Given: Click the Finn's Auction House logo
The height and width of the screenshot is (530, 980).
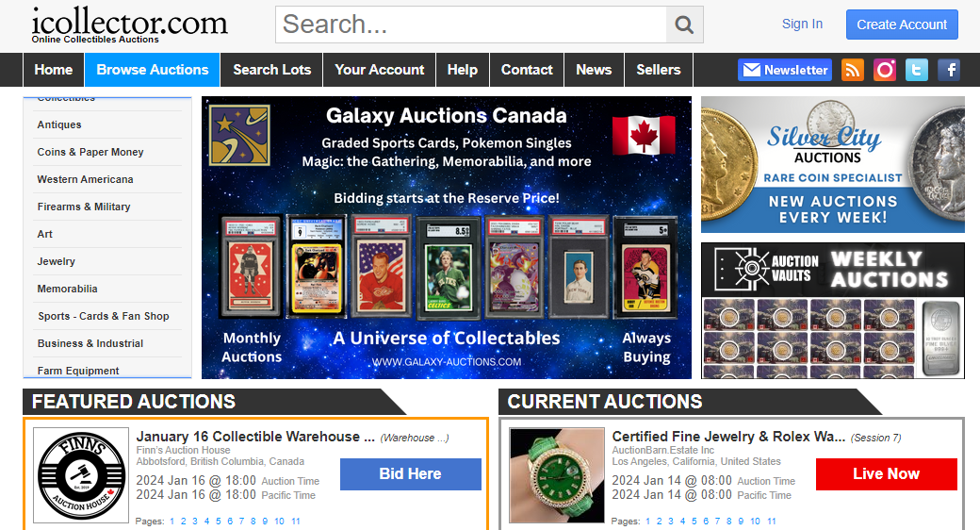Looking at the screenshot, I should 81,475.
